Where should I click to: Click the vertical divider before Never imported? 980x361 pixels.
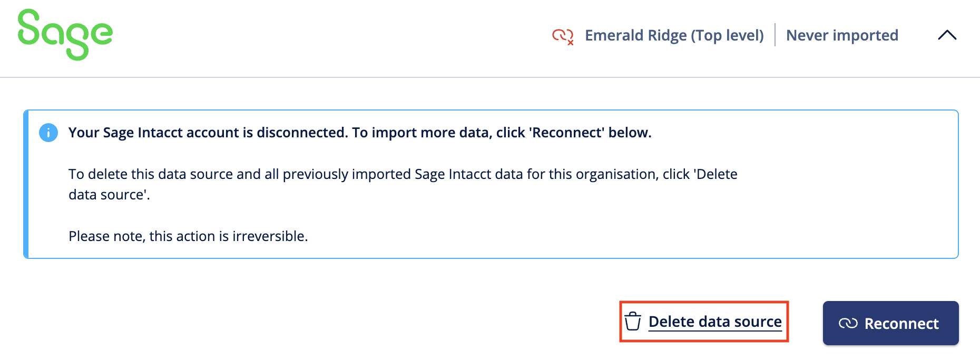pyautogui.click(x=775, y=35)
